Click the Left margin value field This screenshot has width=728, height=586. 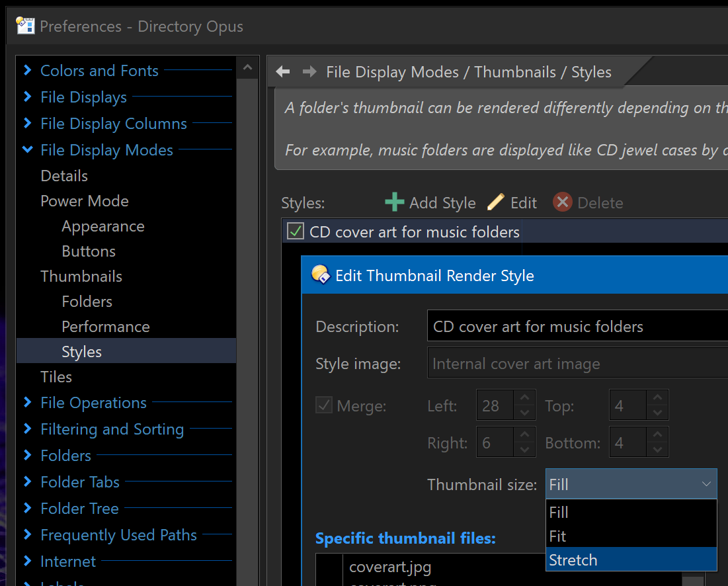pyautogui.click(x=495, y=405)
